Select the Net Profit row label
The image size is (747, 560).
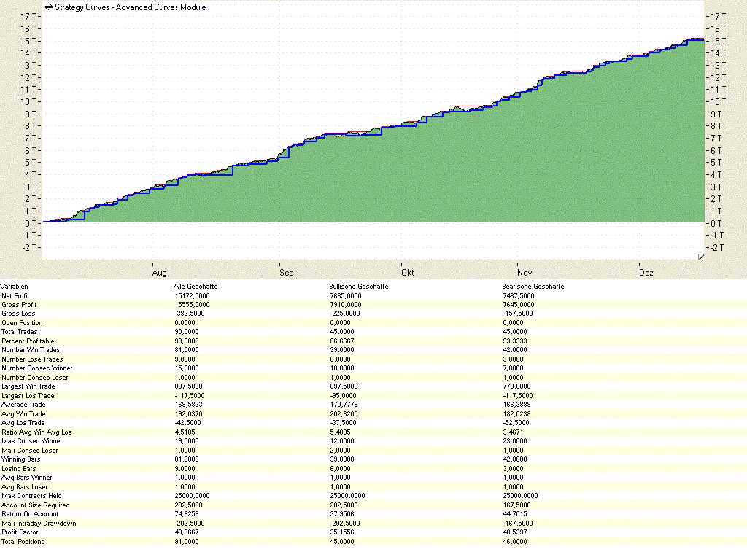point(15,295)
